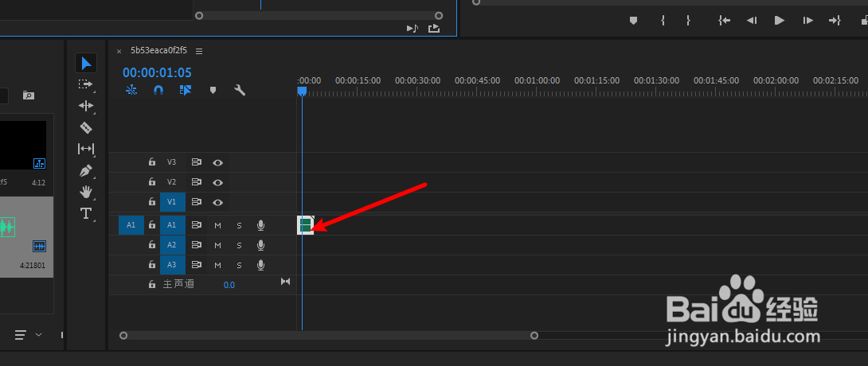Toggle lock on track V1

pos(151,202)
